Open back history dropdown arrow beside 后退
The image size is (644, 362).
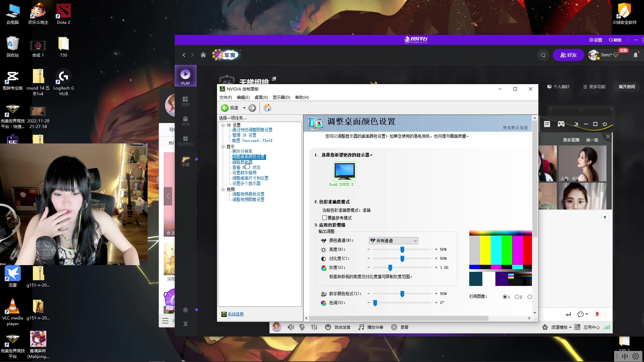tap(244, 108)
